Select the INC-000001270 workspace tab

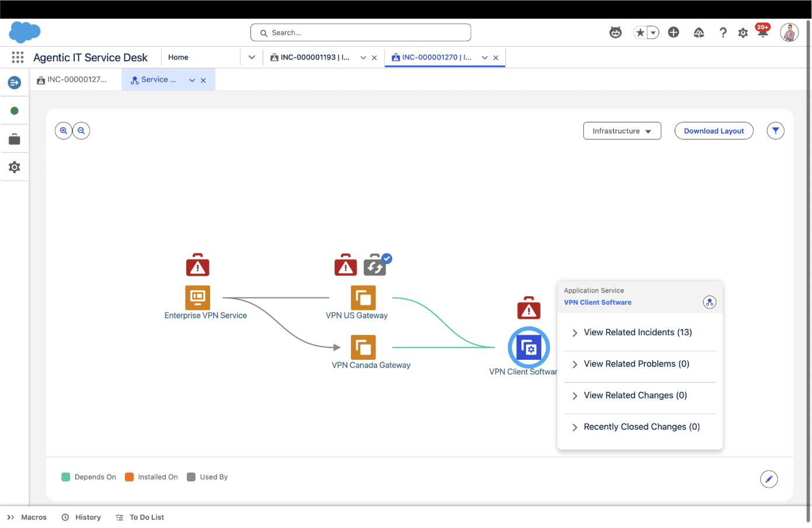[x=431, y=57]
